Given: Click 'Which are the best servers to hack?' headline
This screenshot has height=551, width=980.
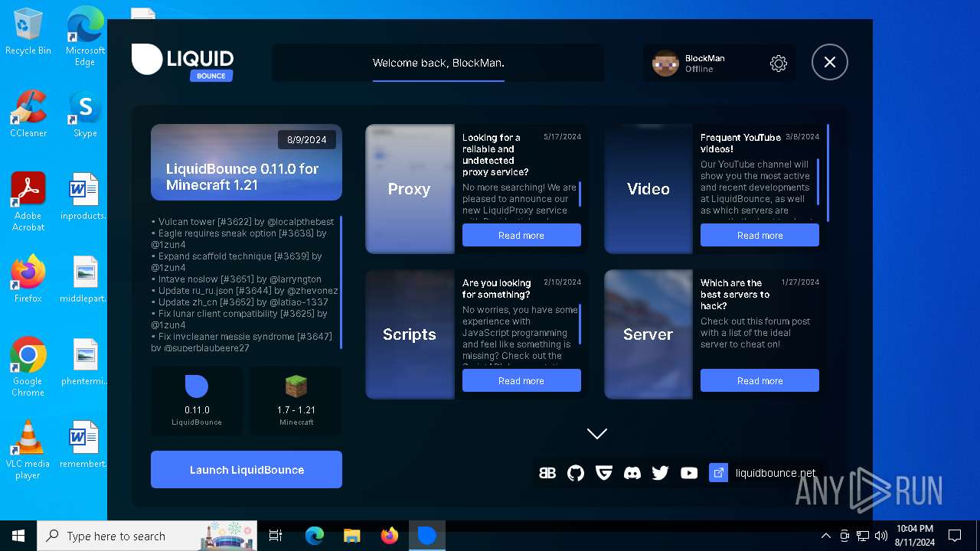Looking at the screenshot, I should pyautogui.click(x=735, y=295).
